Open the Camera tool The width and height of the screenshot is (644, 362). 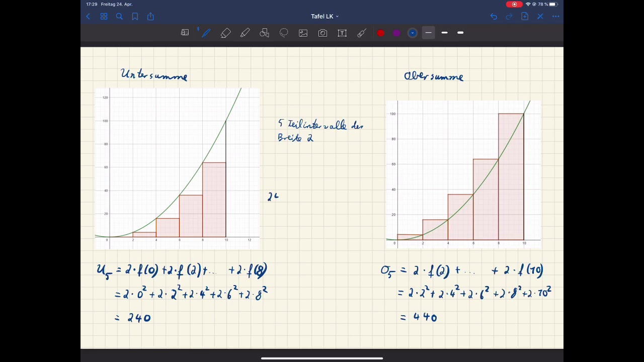tap(323, 33)
